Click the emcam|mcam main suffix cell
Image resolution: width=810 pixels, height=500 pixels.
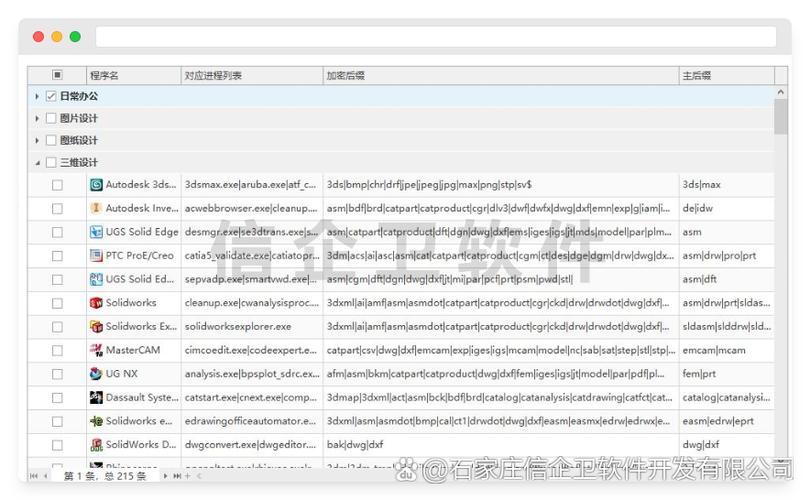point(726,350)
